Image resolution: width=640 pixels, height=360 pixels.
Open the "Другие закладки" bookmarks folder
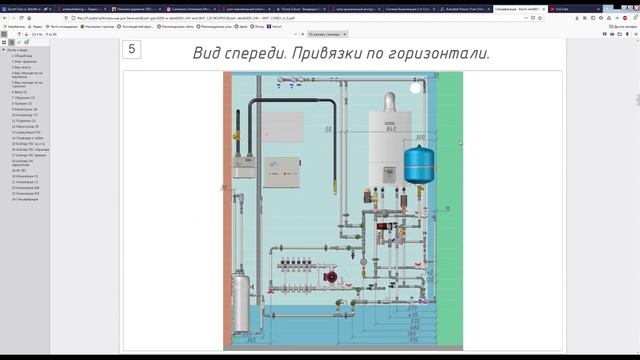(x=622, y=27)
